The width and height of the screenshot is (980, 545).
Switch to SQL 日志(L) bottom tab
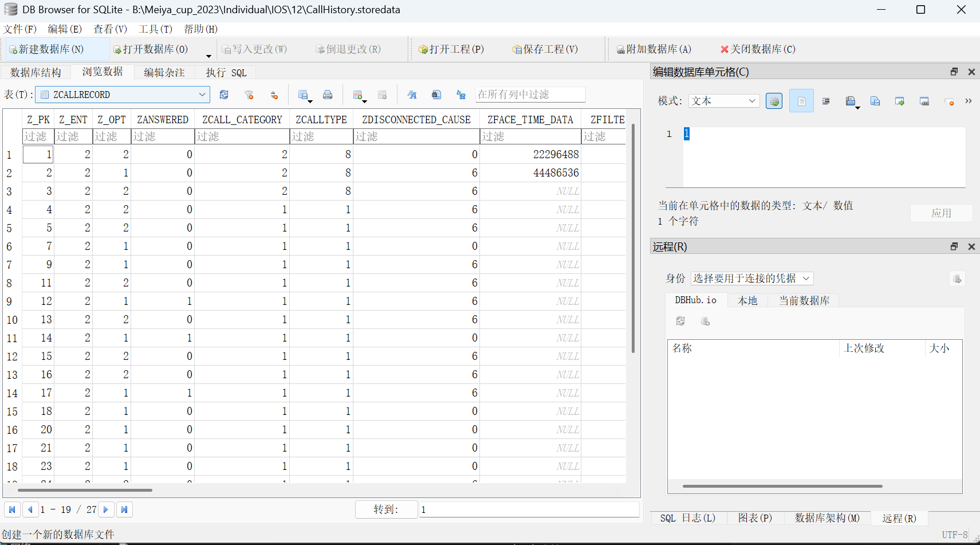click(x=687, y=518)
